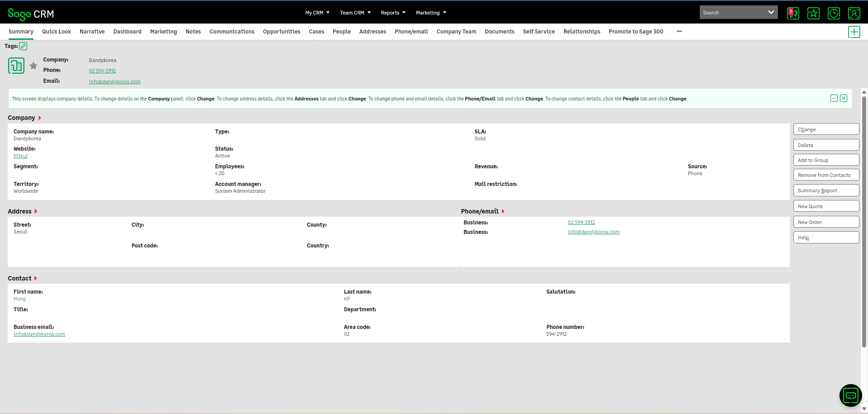
Task: Open the Narrative tab
Action: coord(92,32)
